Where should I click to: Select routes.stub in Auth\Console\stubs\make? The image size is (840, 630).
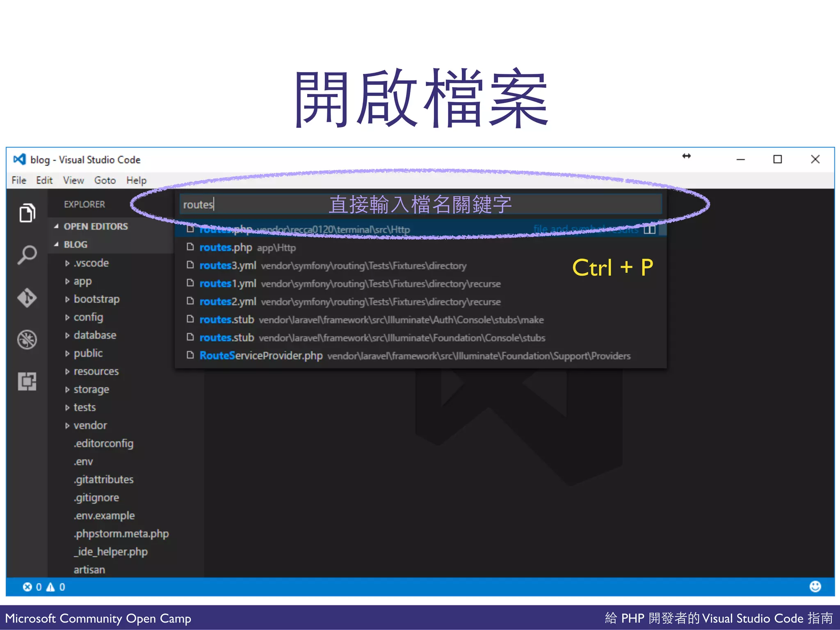click(420, 320)
